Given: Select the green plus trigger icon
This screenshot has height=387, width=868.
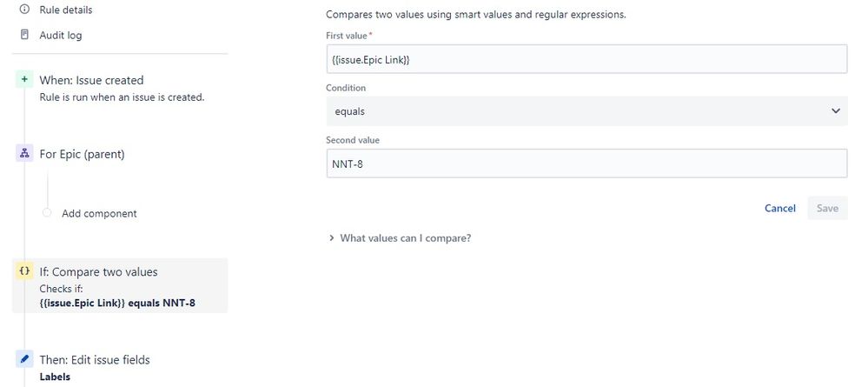Looking at the screenshot, I should click(x=24, y=80).
